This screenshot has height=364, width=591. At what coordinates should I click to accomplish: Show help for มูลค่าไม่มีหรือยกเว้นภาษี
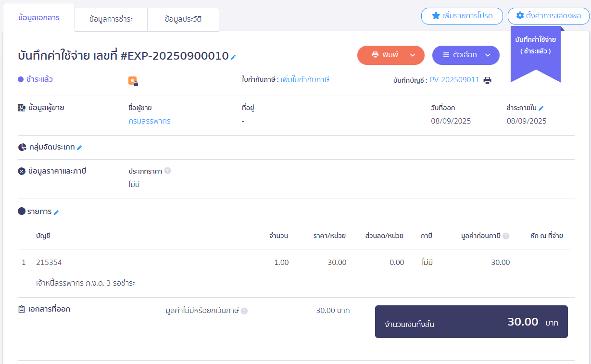pos(244,311)
